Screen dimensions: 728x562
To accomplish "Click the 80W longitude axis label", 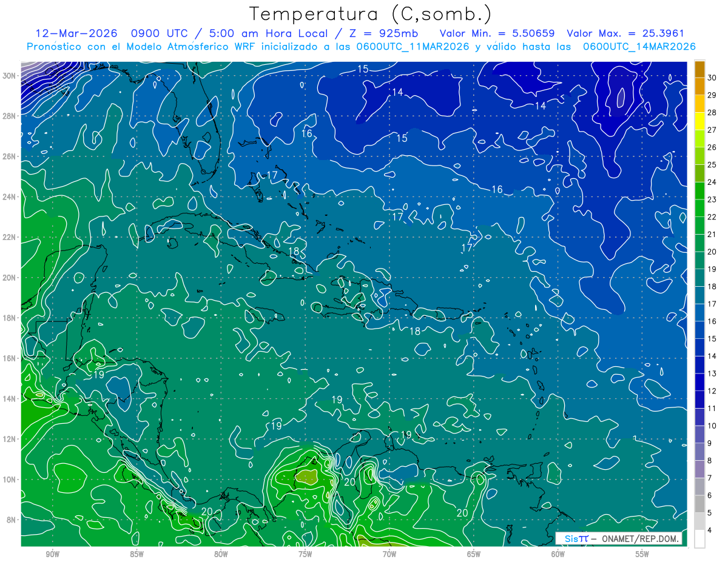I will coord(221,554).
